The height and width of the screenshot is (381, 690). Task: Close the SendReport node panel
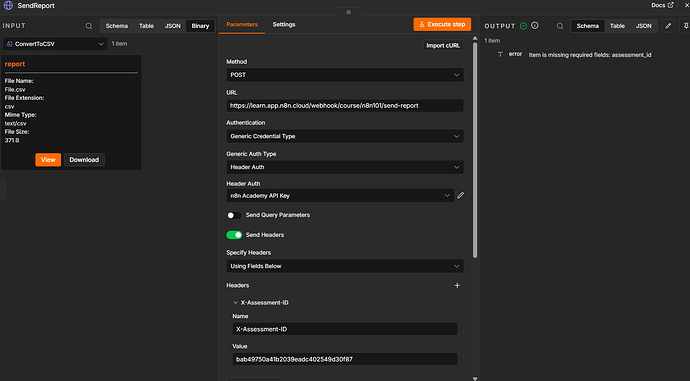(x=686, y=5)
